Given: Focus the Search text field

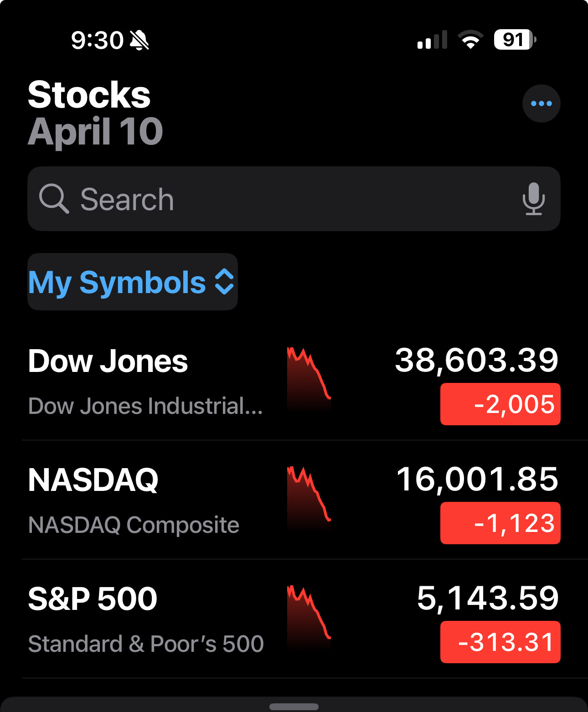Looking at the screenshot, I should (x=294, y=199).
